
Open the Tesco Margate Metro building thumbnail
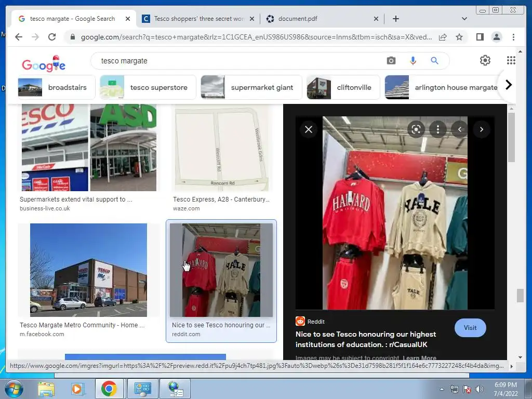(x=88, y=270)
